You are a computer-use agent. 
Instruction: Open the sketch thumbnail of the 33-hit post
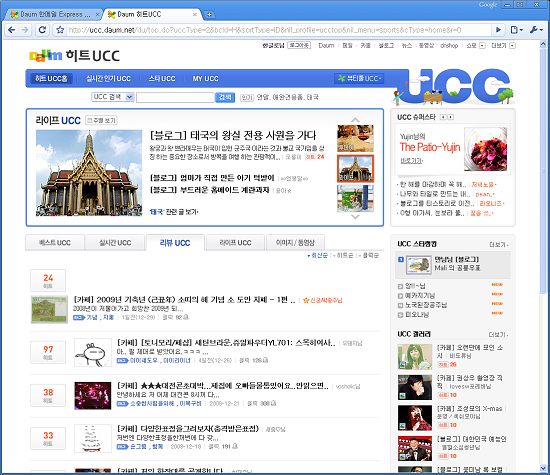93,439
